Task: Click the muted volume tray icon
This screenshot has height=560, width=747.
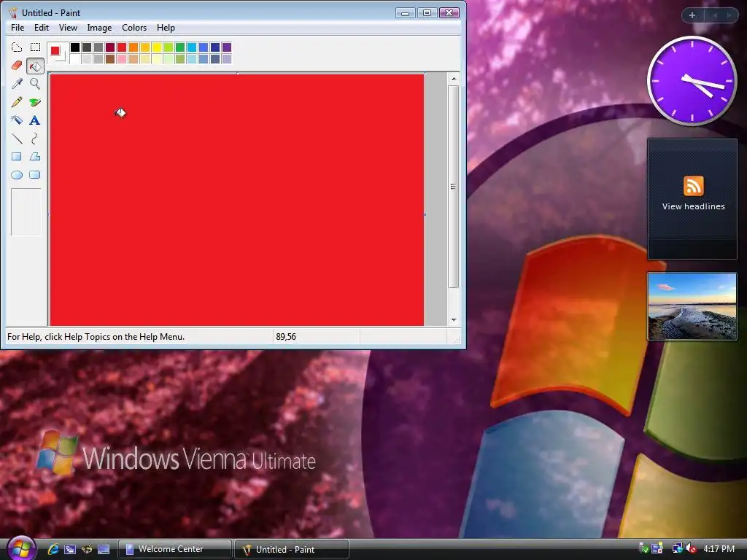Action: (691, 549)
